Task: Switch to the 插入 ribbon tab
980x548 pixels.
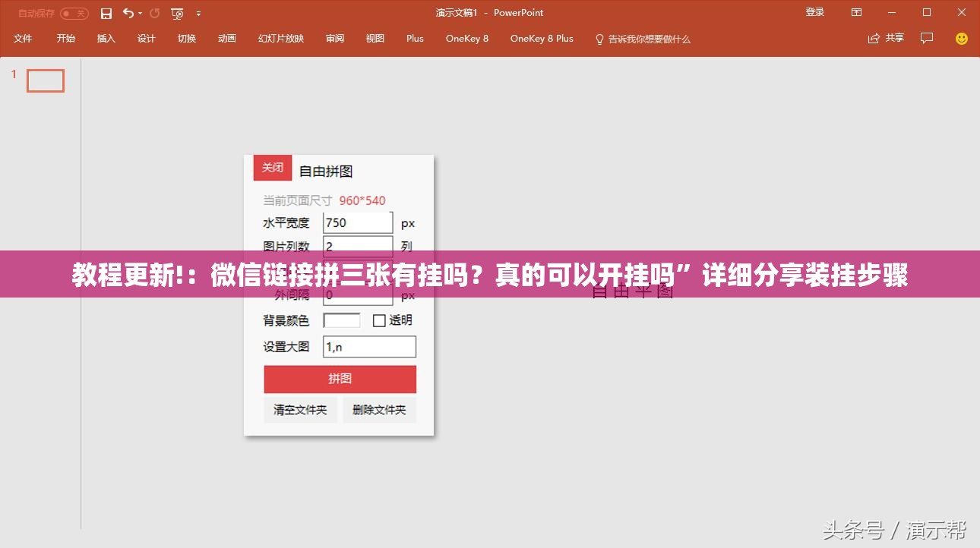Action: (x=106, y=39)
